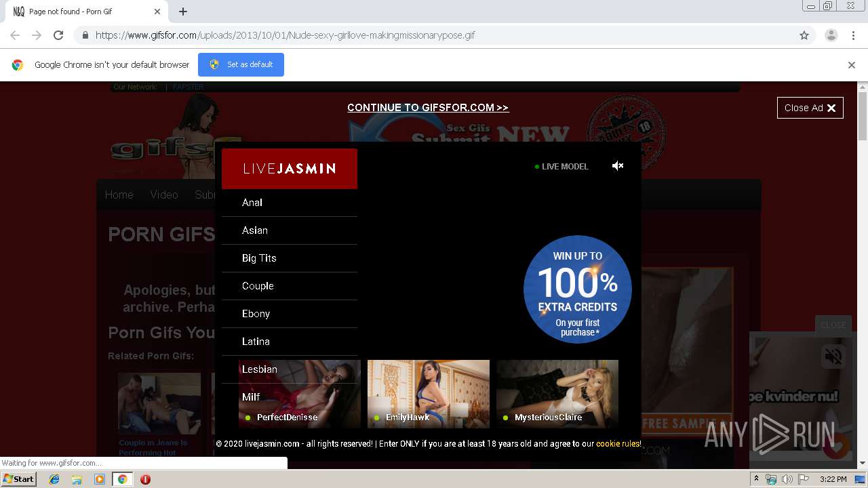Viewport: 868px width, 488px height.
Task: Open the Home navigation item
Action: (x=119, y=195)
